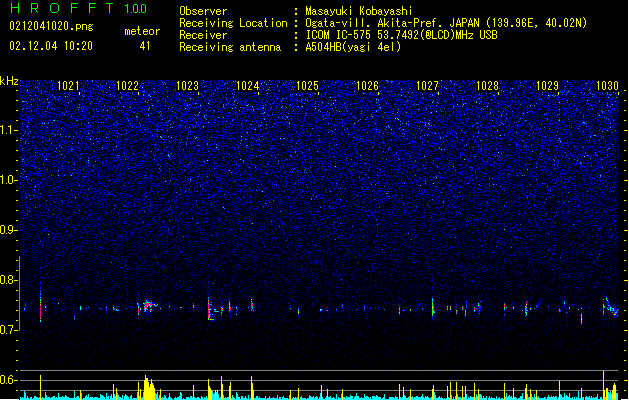
Task: Click the 0.7 kHz frequency axis label
Action: click(8, 330)
